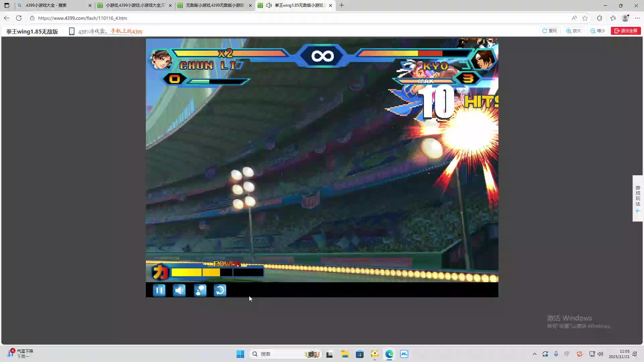Screen dimensions: 644x362
Task: Zoom in with the 放大 button
Action: tap(574, 31)
